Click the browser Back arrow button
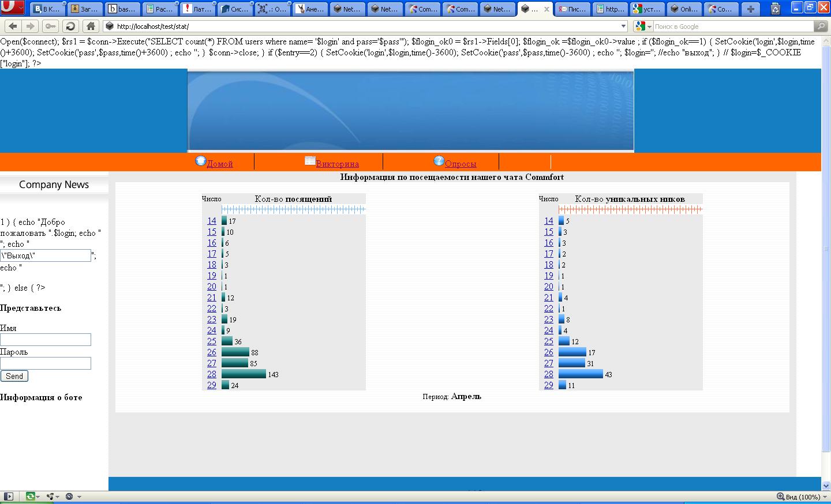Viewport: 831px width, 504px height. coord(13,26)
